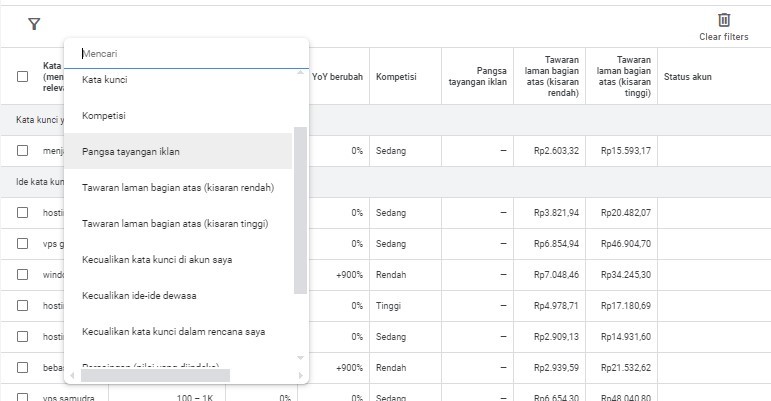This screenshot has height=401, width=771.
Task: Click the 100 – 1K search volume
Action: pyautogui.click(x=195, y=398)
